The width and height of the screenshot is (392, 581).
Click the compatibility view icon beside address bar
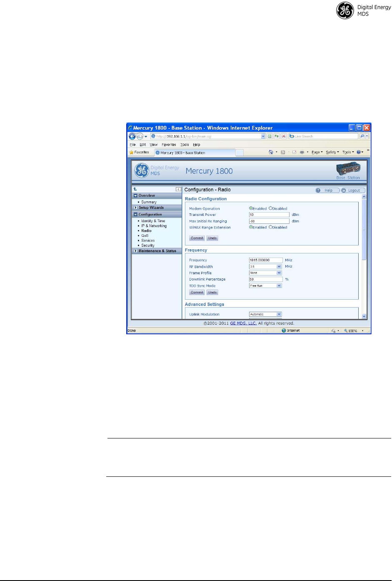click(270, 136)
